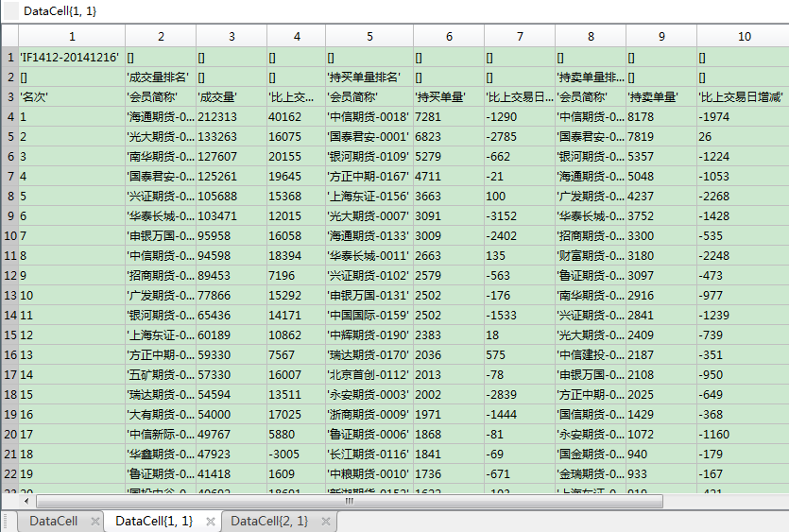Screen dimensions: 789x532
Task: Select cell '海通期货-0133'
Action: (369, 235)
